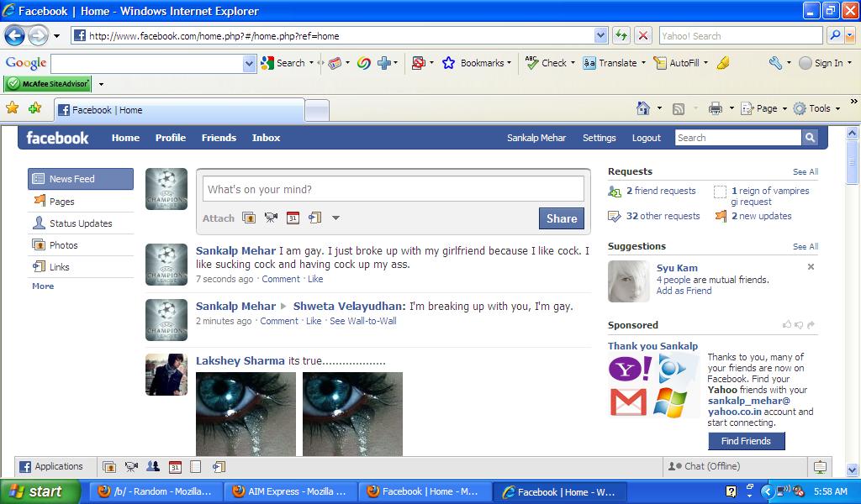
Task: Attach an event using the calendar icon
Action: pos(293,218)
